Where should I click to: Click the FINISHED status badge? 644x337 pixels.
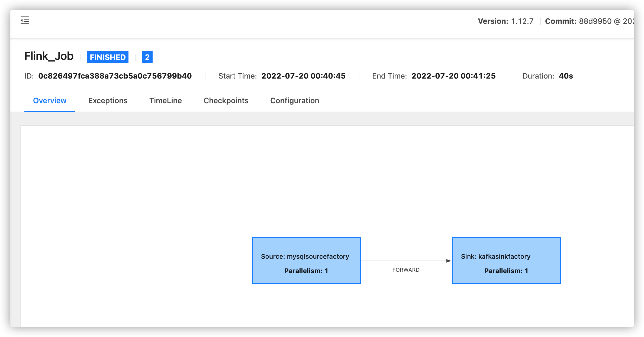108,57
